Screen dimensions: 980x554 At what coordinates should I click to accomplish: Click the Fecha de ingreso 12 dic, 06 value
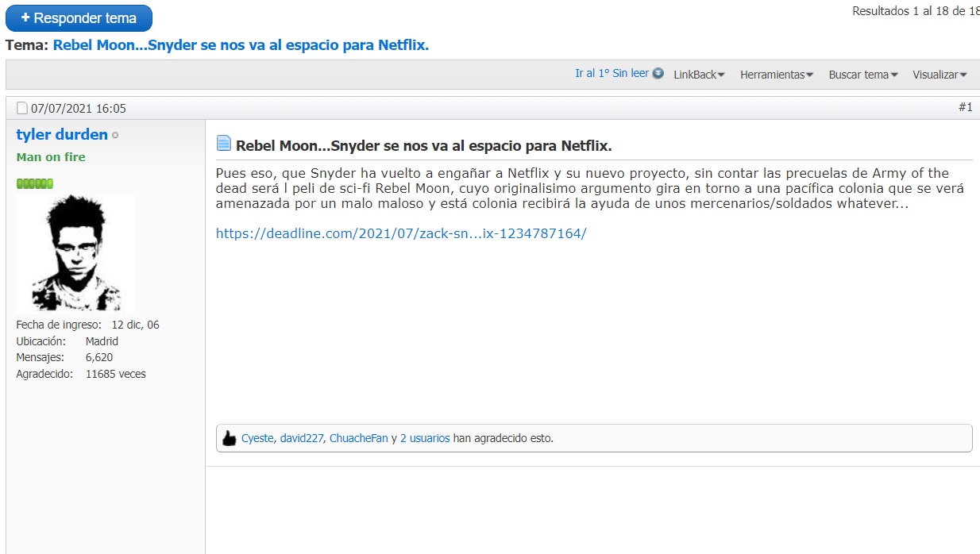135,325
